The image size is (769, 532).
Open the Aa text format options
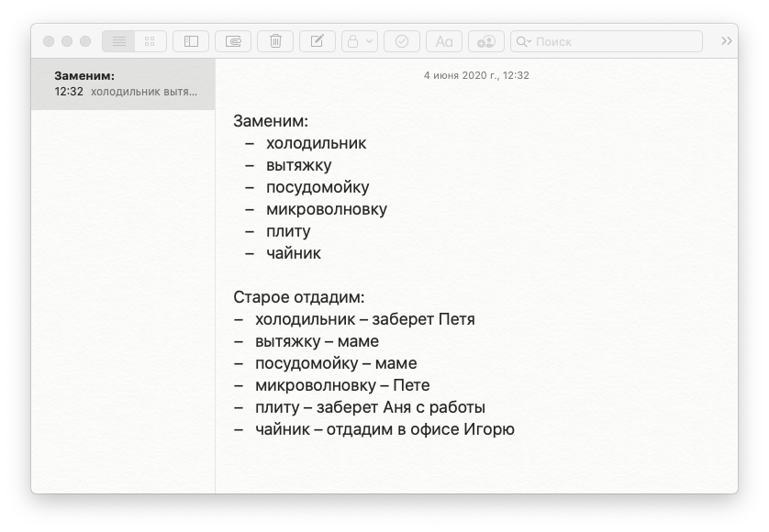pyautogui.click(x=444, y=41)
